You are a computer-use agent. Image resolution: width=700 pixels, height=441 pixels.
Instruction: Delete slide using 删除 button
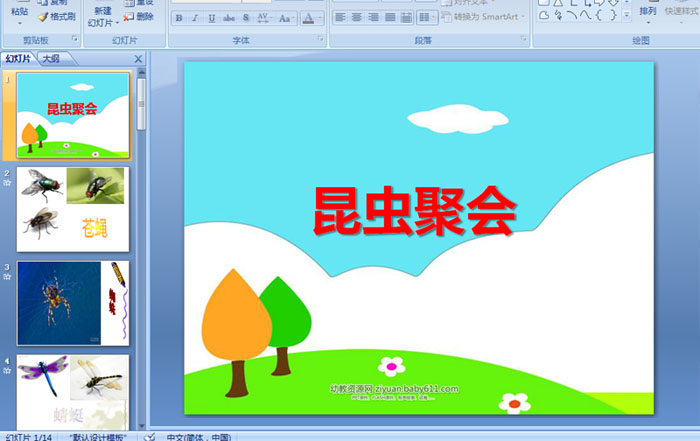tap(139, 17)
